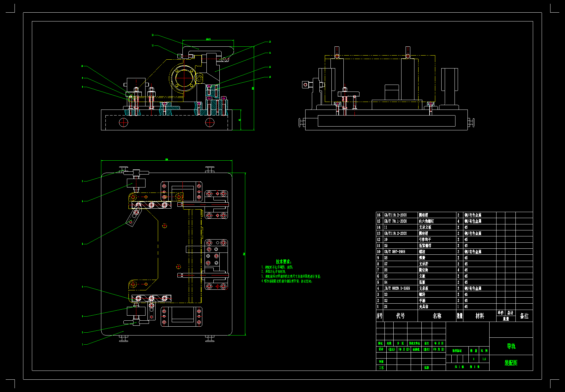Click the part name '限位块'
565x392 pixels.
pos(423,270)
